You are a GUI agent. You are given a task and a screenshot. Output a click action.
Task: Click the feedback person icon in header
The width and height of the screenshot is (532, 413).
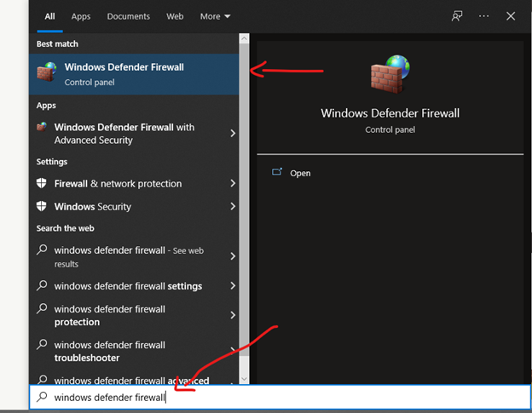[457, 16]
